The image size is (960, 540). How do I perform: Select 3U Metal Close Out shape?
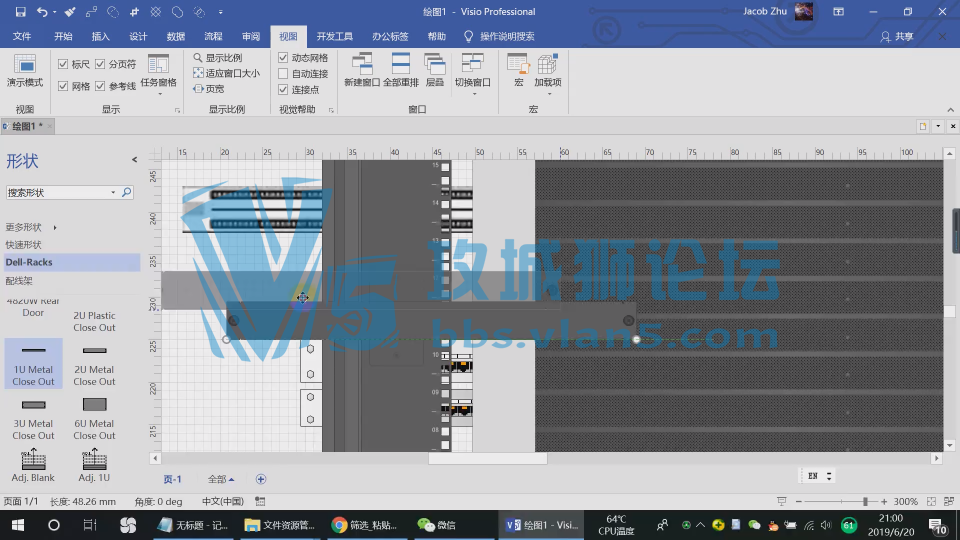(x=34, y=418)
